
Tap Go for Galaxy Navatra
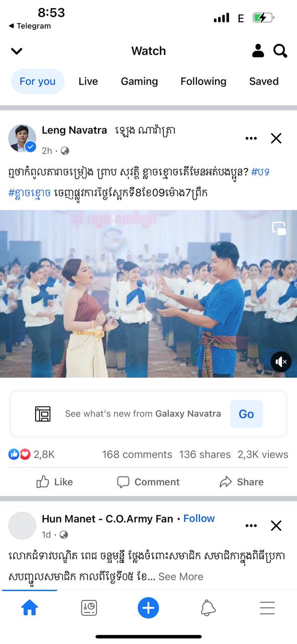246,414
